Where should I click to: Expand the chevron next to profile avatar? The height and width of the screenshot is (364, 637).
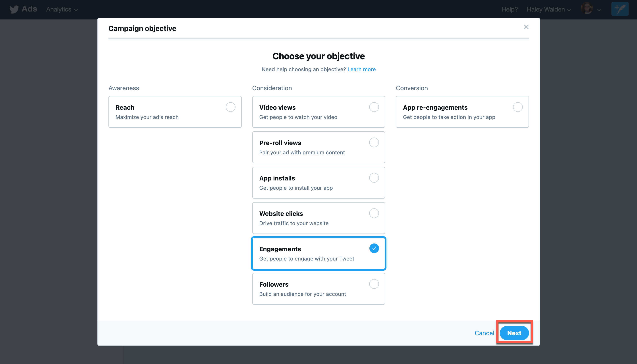599,10
